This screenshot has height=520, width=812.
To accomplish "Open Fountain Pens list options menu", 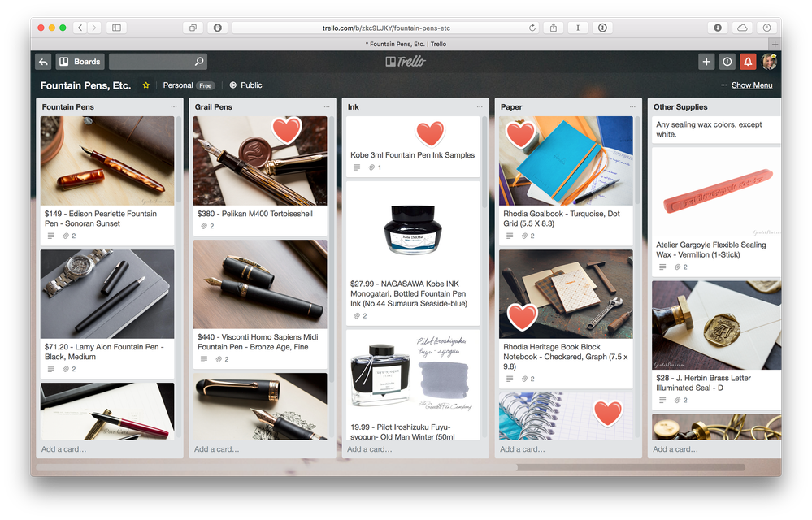I will coord(174,107).
